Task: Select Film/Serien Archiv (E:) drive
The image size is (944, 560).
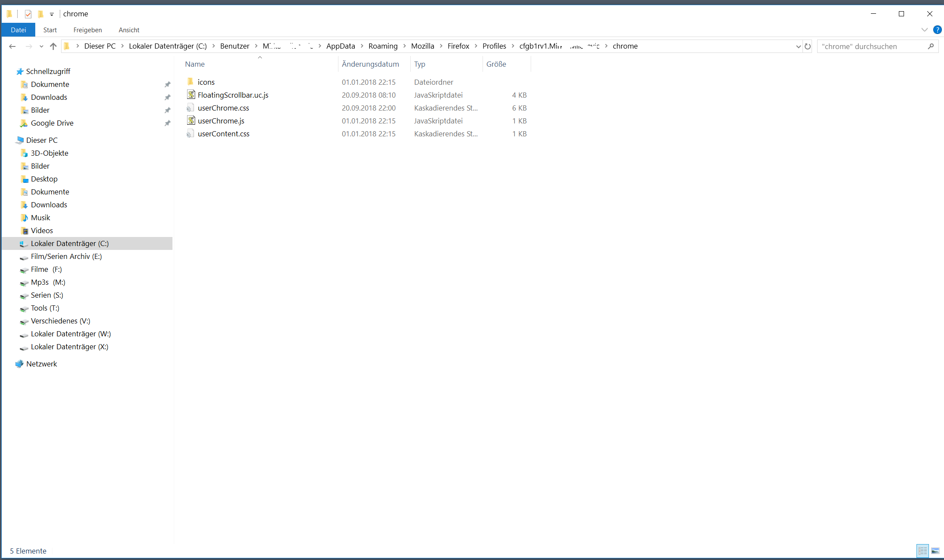Action: 66,256
